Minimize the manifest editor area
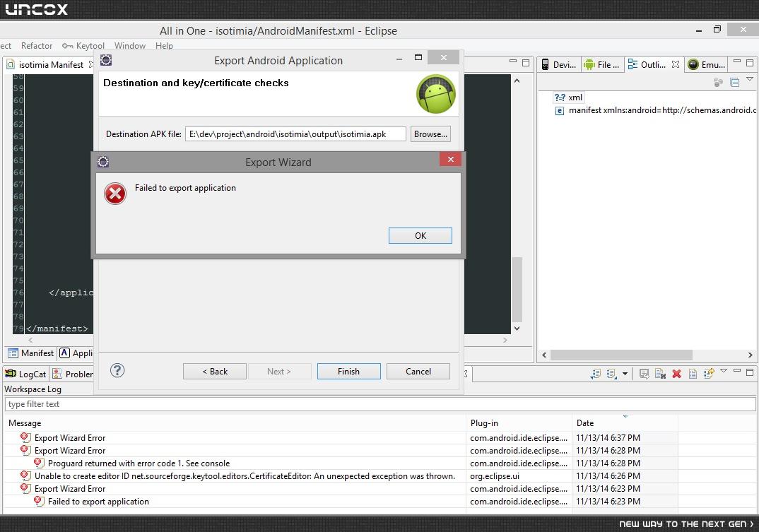 click(x=513, y=61)
